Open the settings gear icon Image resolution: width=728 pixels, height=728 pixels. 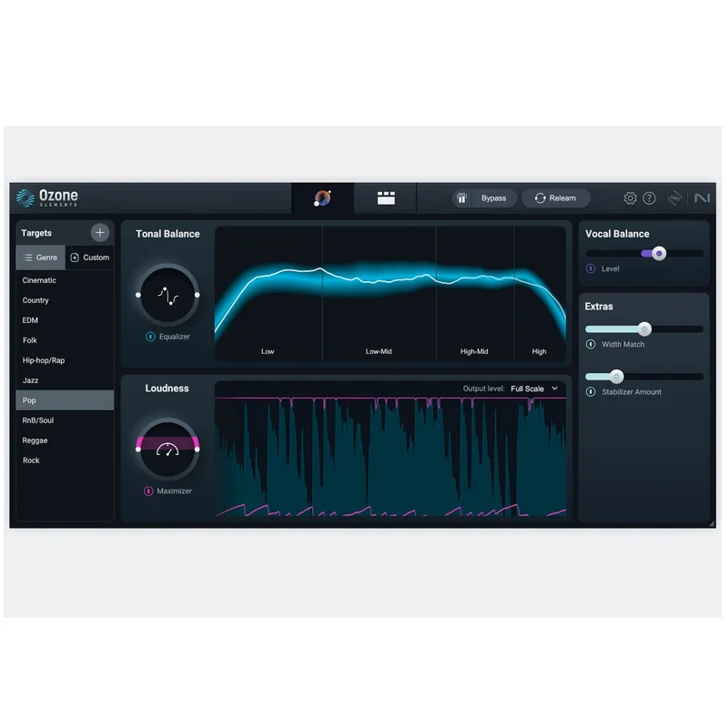click(630, 198)
